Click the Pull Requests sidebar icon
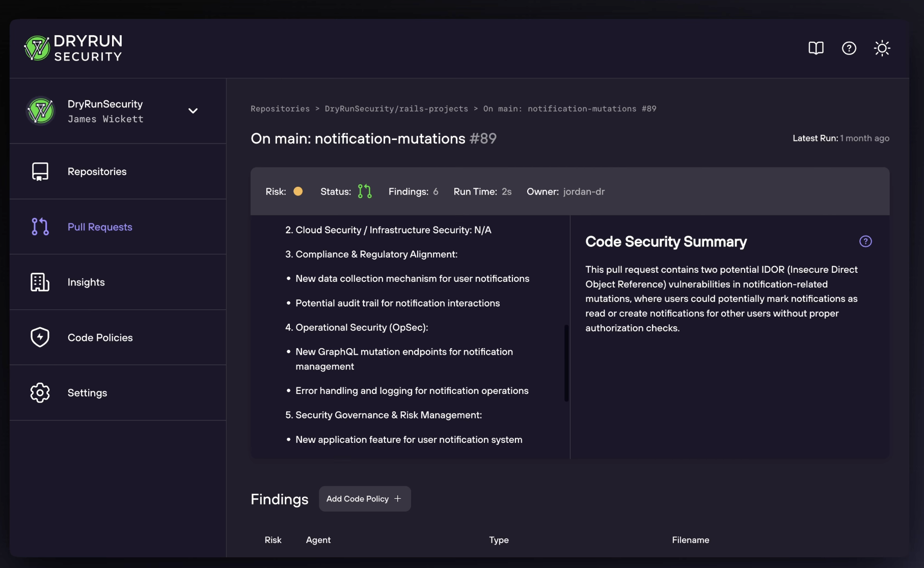Screen dimensions: 924x568 coord(40,226)
